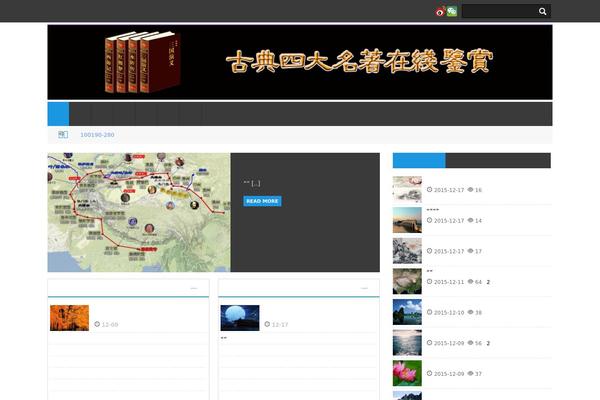
Task: Click the eye icon before 64 views
Action: click(470, 281)
